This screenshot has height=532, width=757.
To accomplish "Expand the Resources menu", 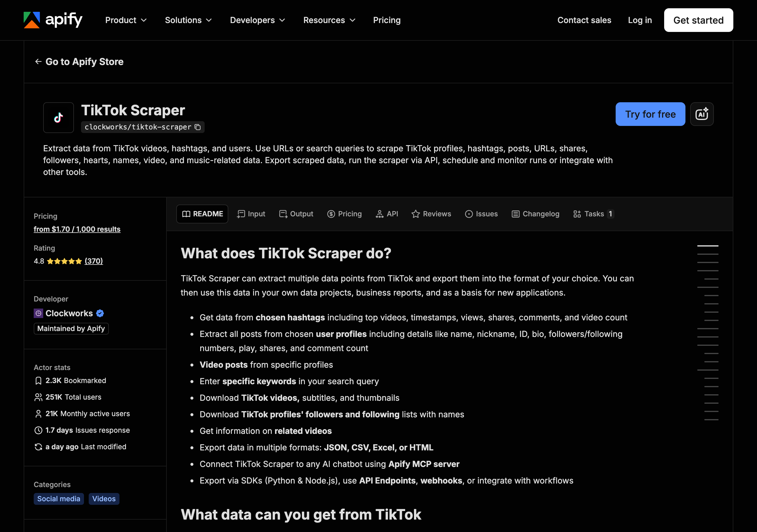I will pos(329,20).
